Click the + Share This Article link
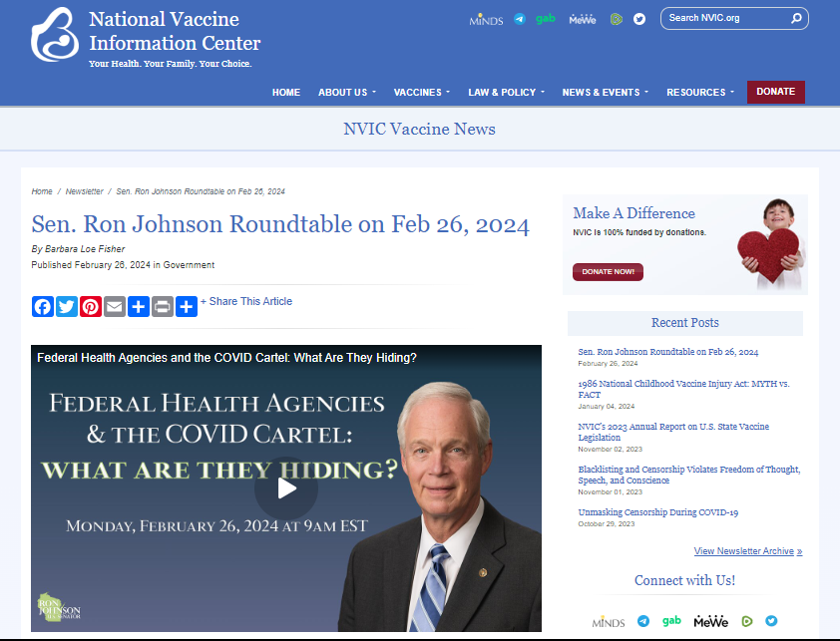 click(246, 301)
